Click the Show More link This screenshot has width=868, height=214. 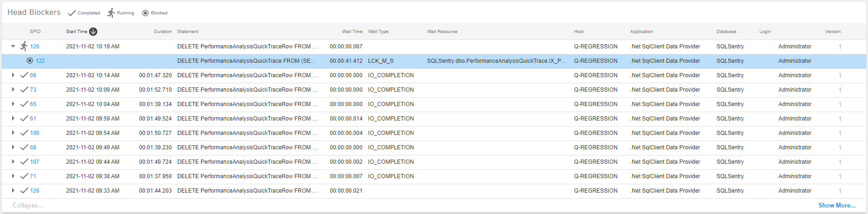pos(837,205)
